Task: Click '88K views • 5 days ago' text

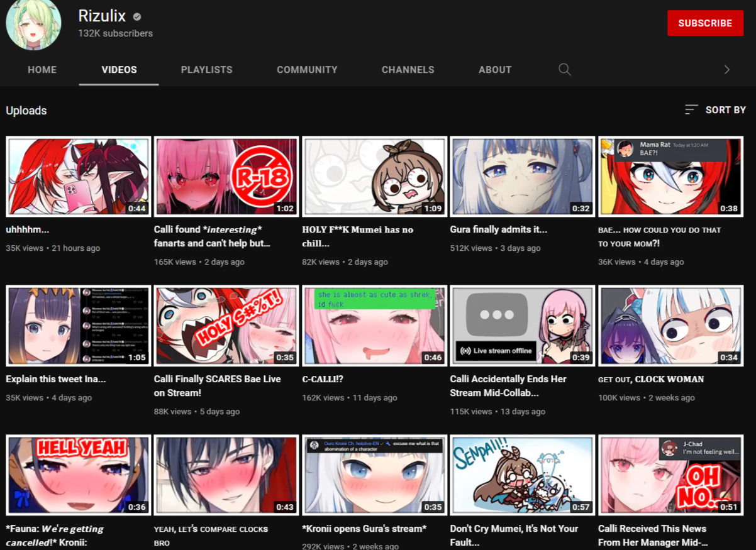Action: tap(197, 412)
